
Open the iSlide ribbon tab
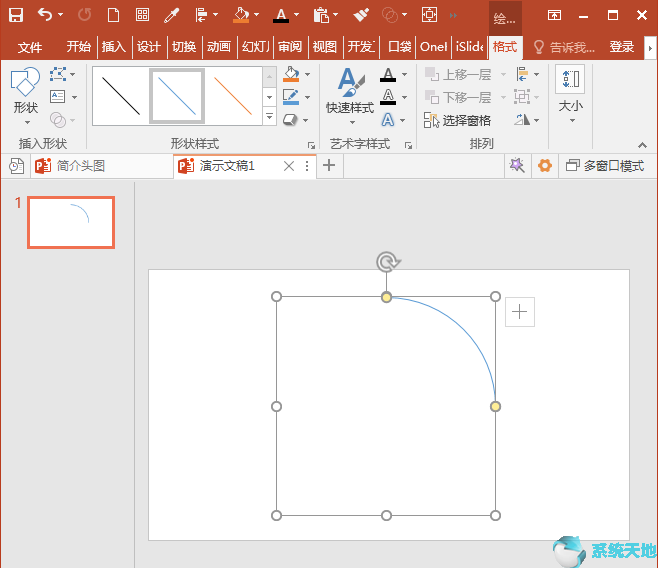(470, 47)
